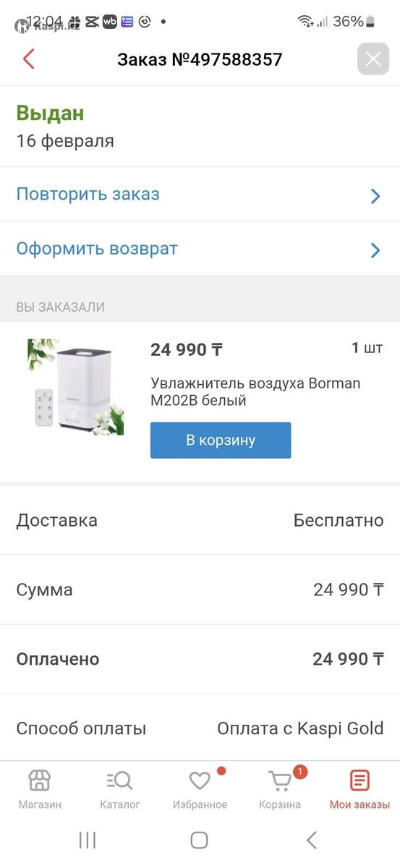Go back using the red arrow
This screenshot has height=868, width=400.
tap(29, 59)
